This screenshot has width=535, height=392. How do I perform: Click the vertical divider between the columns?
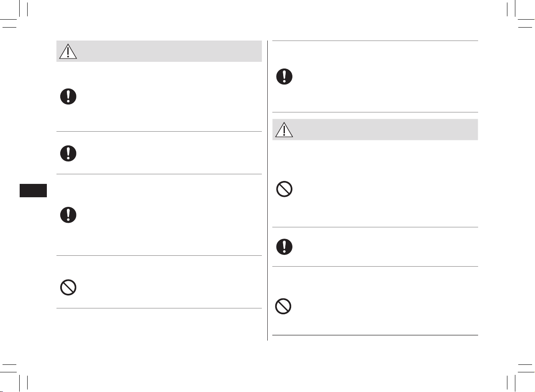[267, 191]
